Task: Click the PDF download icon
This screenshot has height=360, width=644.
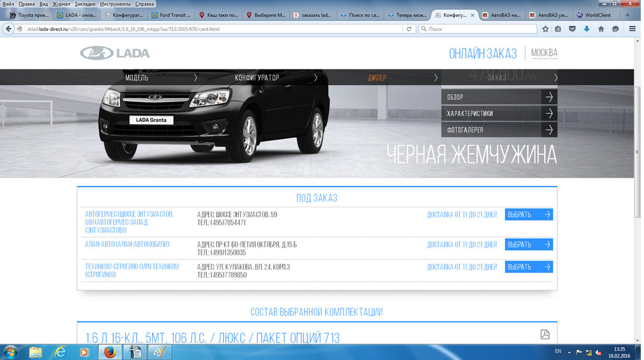Action: point(544,334)
